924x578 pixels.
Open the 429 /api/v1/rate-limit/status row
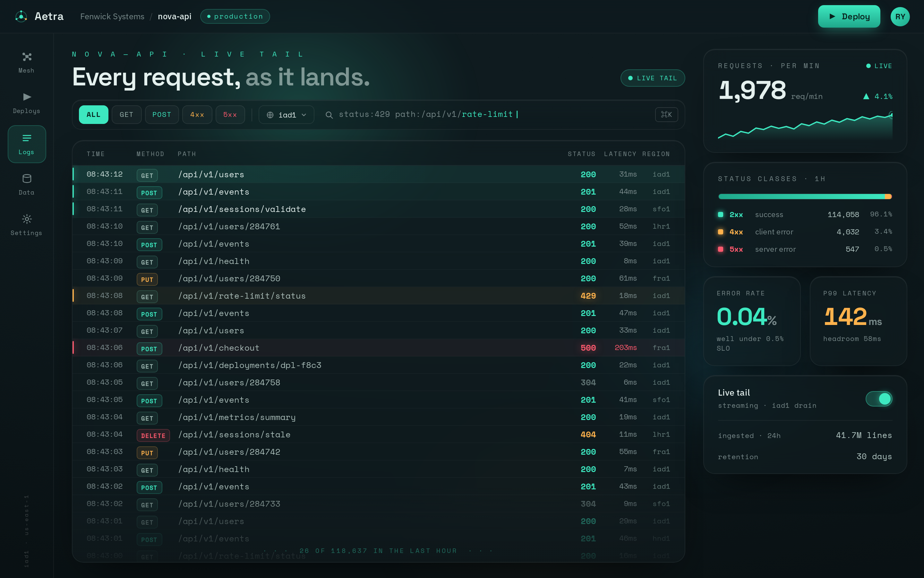(378, 296)
